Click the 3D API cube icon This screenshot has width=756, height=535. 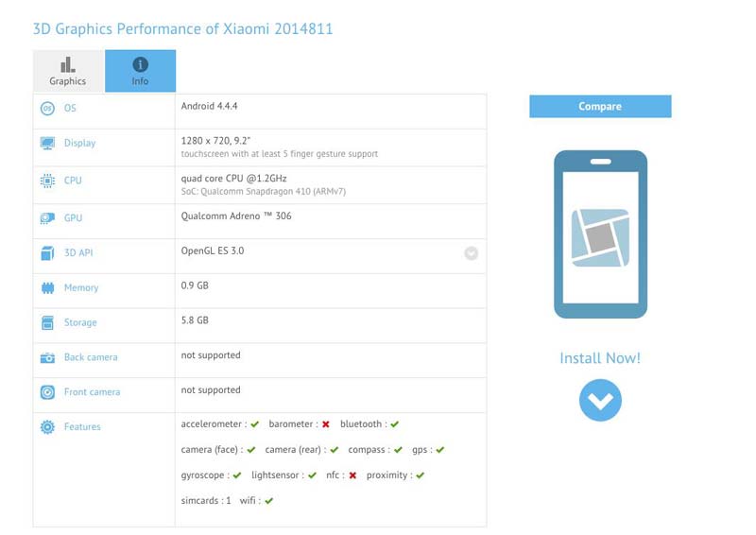click(47, 253)
